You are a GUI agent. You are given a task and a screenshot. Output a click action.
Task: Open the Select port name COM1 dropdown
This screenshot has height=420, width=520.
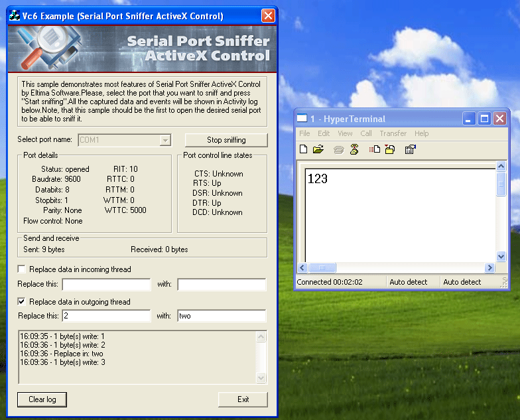click(165, 141)
